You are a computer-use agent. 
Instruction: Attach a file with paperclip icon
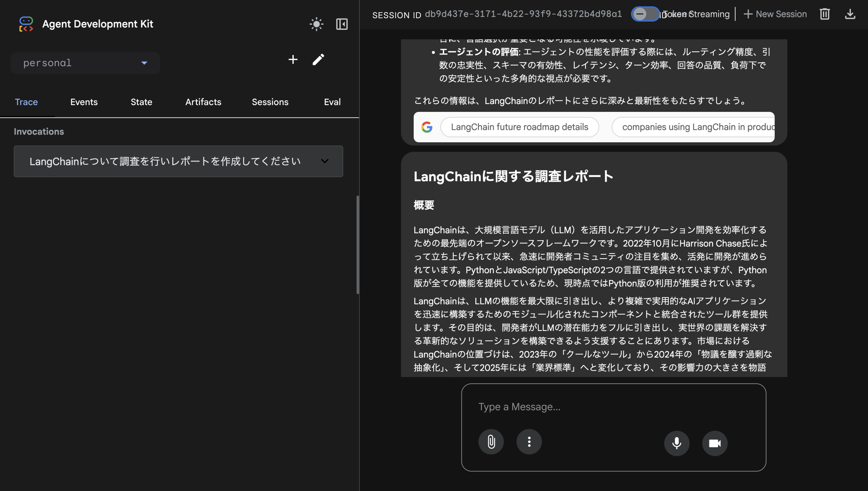click(491, 442)
